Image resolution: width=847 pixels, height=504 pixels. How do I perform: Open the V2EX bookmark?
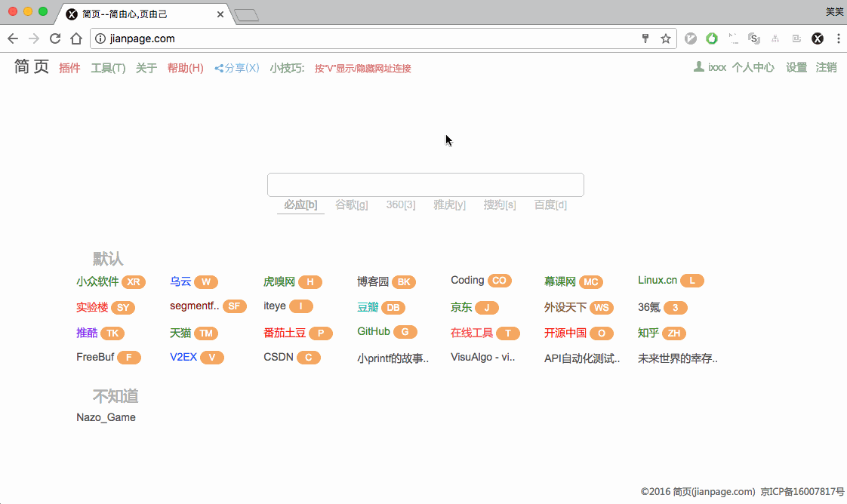pos(183,357)
